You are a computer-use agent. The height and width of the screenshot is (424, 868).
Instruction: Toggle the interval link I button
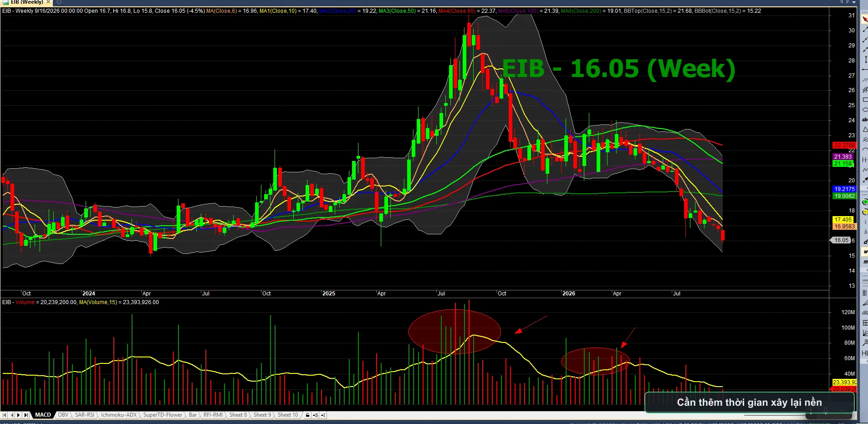323,415
